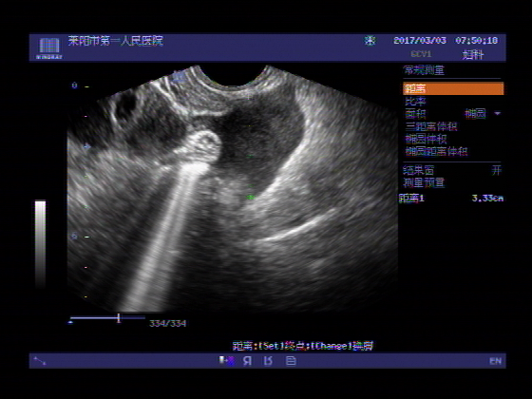Click the blue probe orientation marker on image

click(179, 77)
